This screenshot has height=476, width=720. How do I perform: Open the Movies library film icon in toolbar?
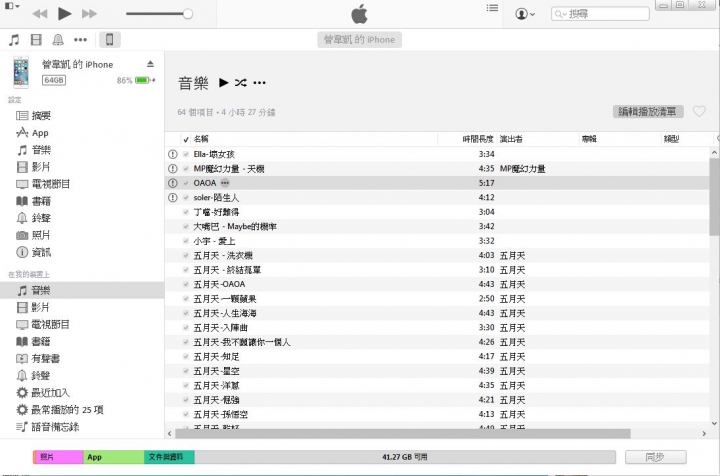coord(36,40)
